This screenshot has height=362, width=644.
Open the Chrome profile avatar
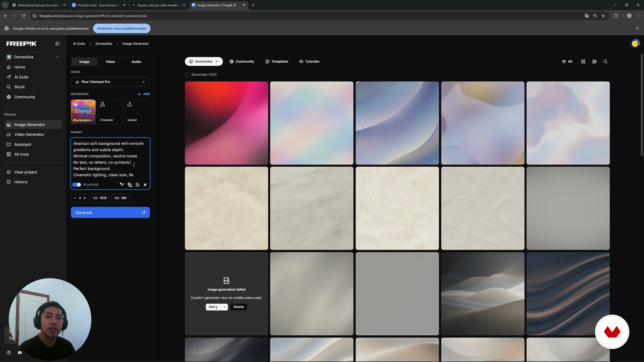tap(630, 16)
